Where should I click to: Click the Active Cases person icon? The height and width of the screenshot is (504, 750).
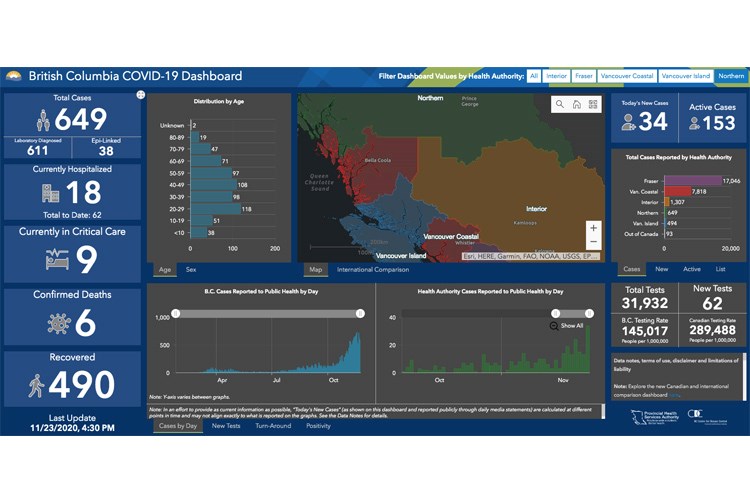[x=695, y=123]
